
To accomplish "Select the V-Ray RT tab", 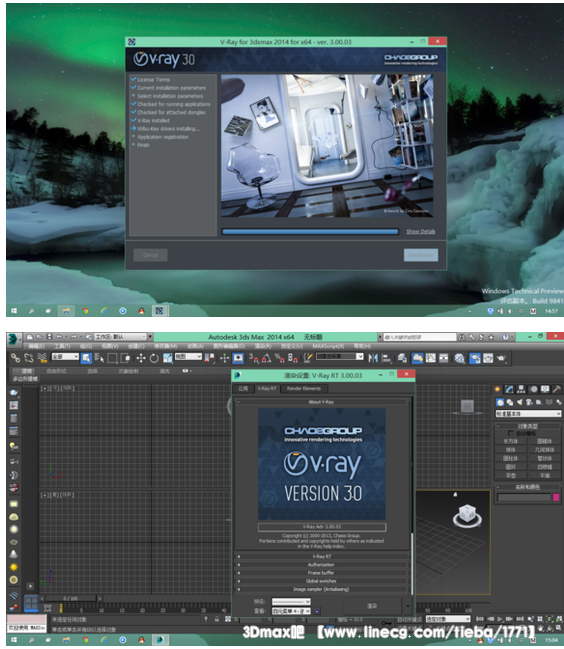I will [x=266, y=388].
